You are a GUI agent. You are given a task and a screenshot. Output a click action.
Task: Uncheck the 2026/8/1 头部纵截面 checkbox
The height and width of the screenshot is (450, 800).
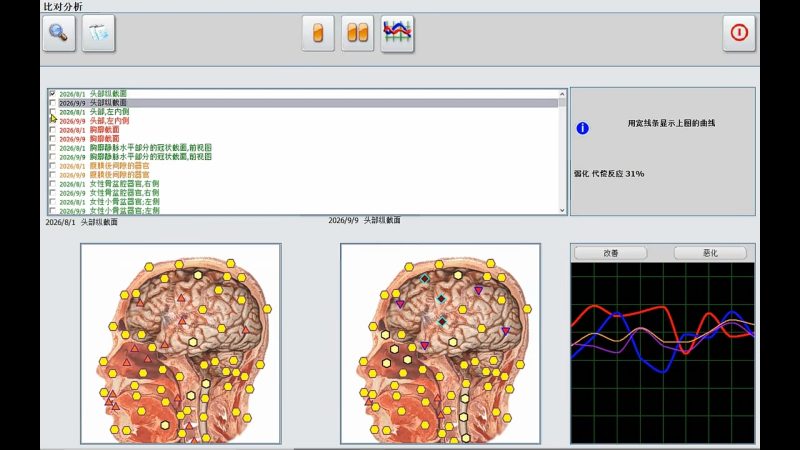point(53,94)
